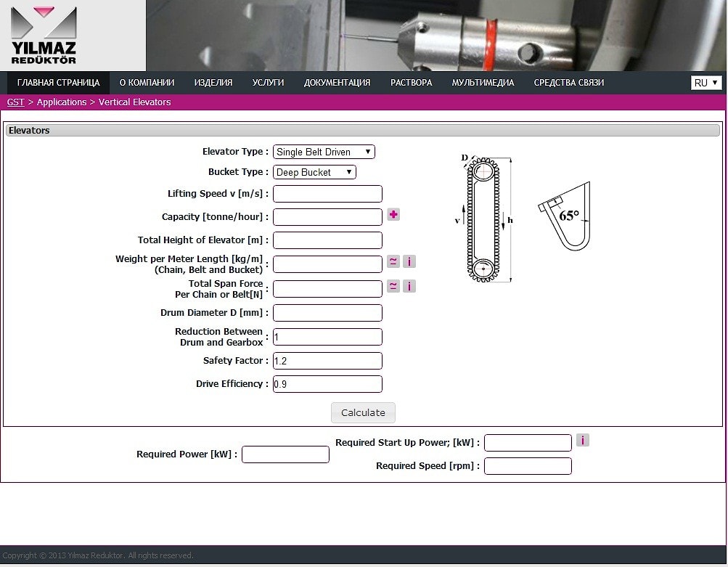Follow the GST breadcrumb link

(x=15, y=102)
